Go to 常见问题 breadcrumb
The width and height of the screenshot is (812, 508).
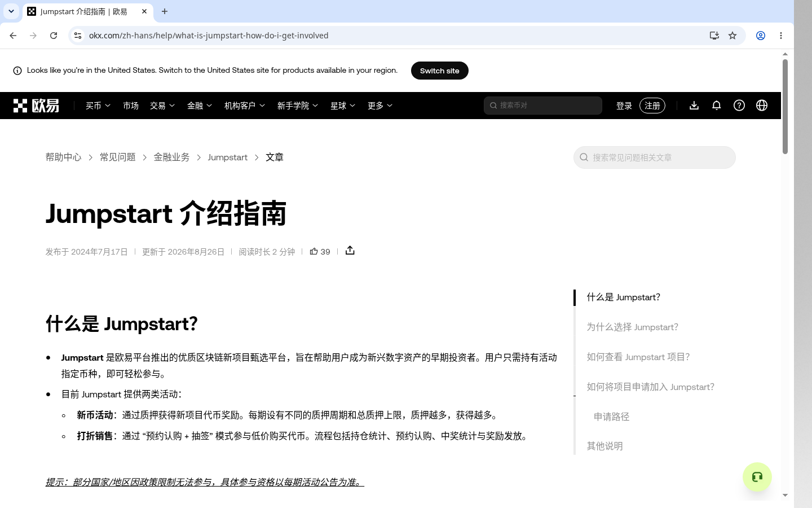click(x=118, y=157)
